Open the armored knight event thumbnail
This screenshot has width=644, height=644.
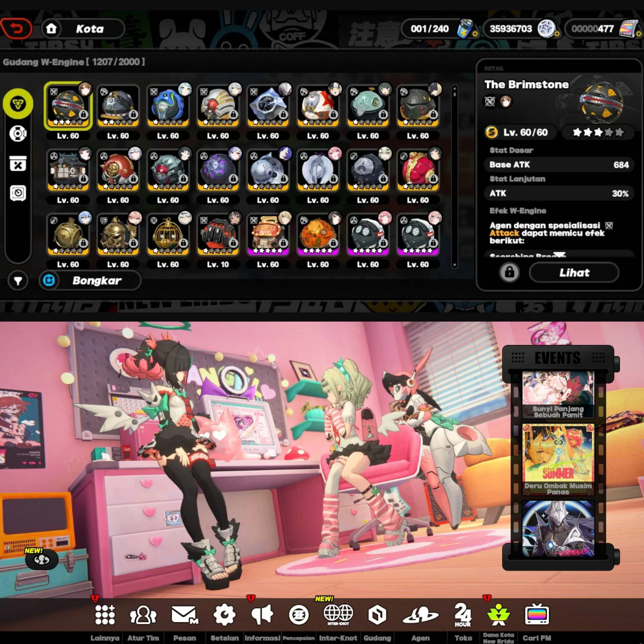pyautogui.click(x=558, y=529)
